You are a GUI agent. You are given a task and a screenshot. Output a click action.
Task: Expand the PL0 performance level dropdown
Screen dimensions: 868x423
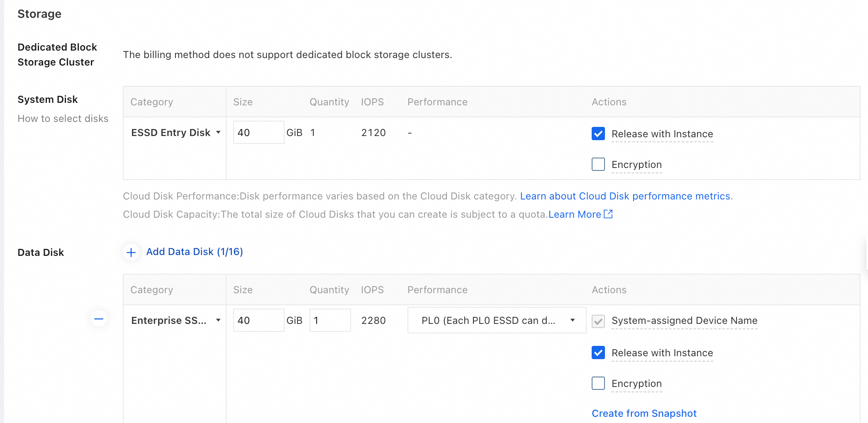click(497, 320)
